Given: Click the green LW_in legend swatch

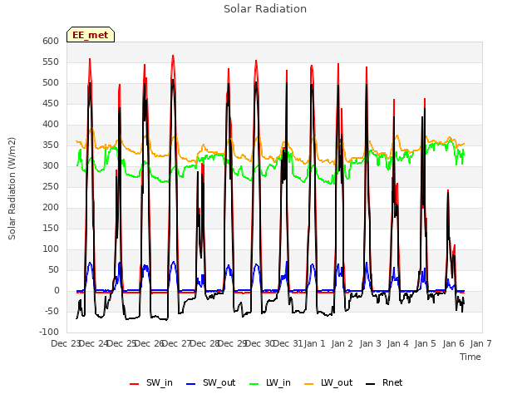Looking at the screenshot, I should pyautogui.click(x=254, y=384).
